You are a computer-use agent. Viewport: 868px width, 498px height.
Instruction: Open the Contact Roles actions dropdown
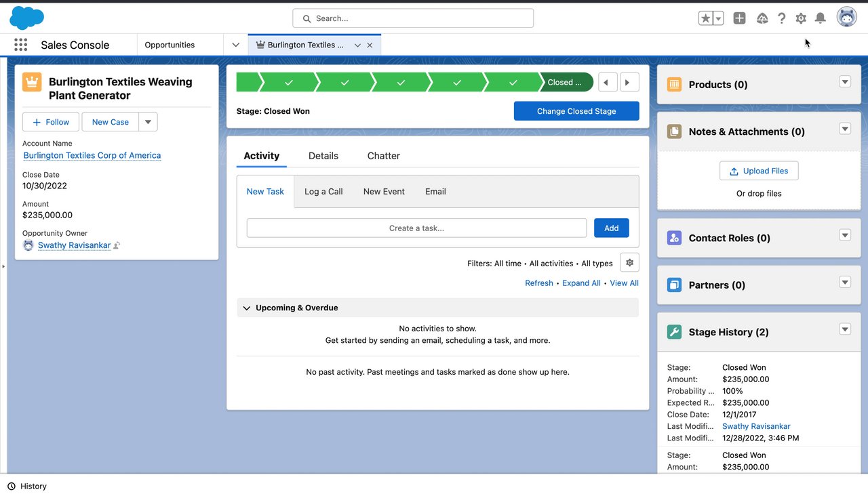[x=845, y=235]
